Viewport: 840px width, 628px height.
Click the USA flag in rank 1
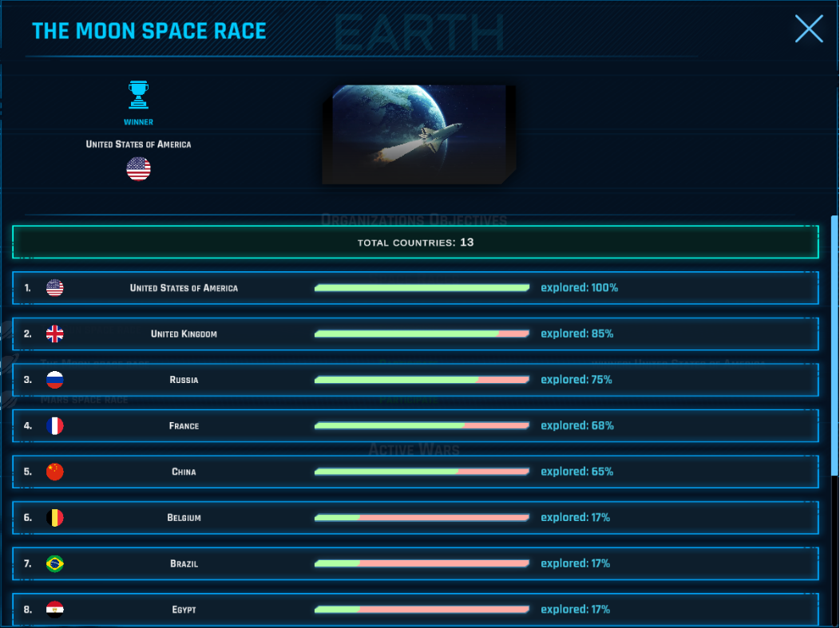[x=54, y=288]
